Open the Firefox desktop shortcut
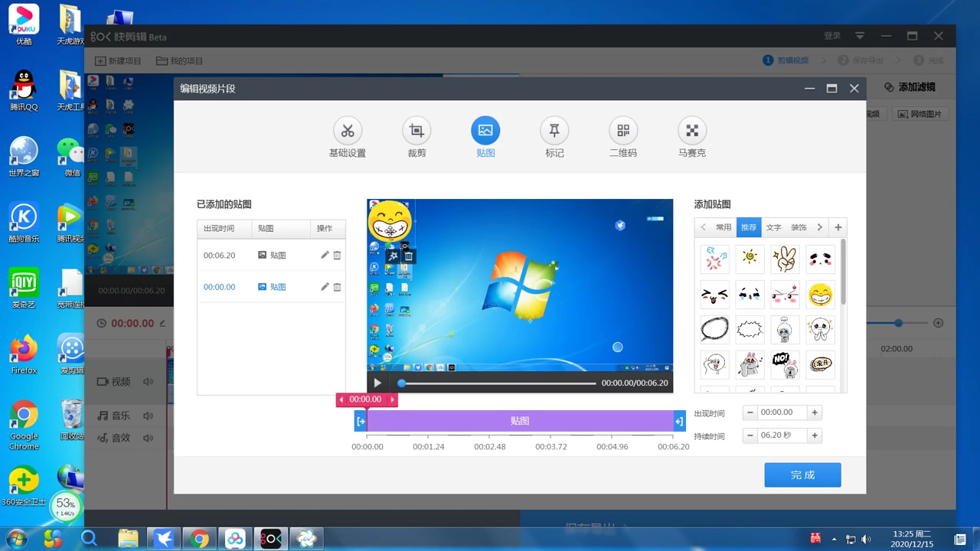 (x=24, y=354)
